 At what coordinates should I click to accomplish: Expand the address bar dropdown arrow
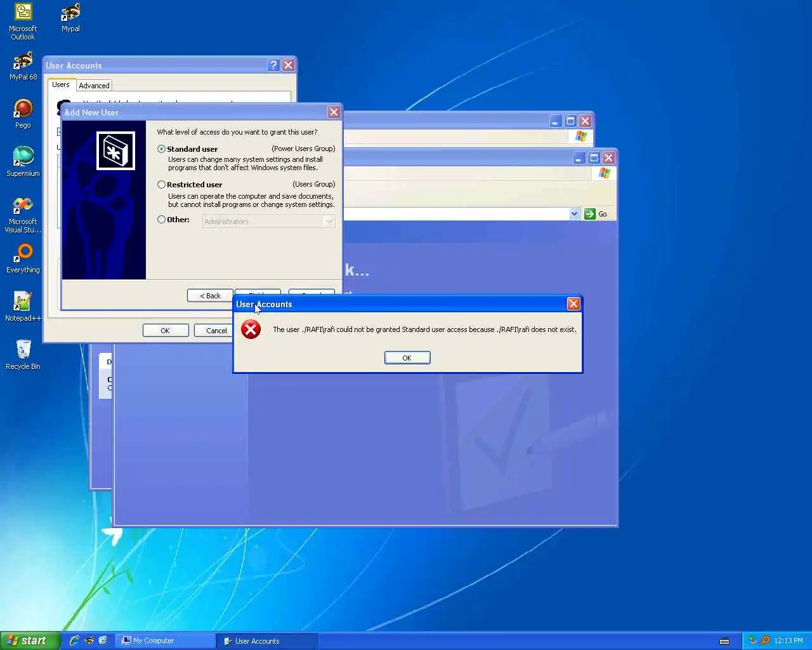574,214
